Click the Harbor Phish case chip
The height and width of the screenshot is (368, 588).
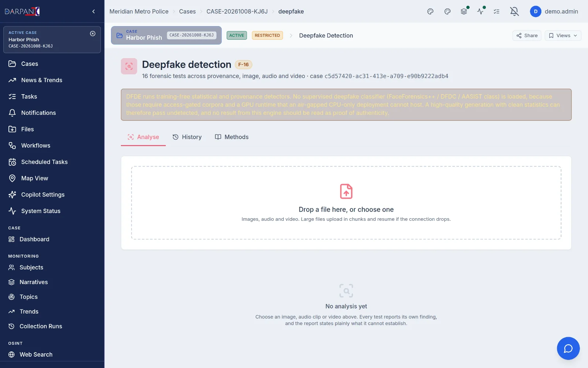166,35
